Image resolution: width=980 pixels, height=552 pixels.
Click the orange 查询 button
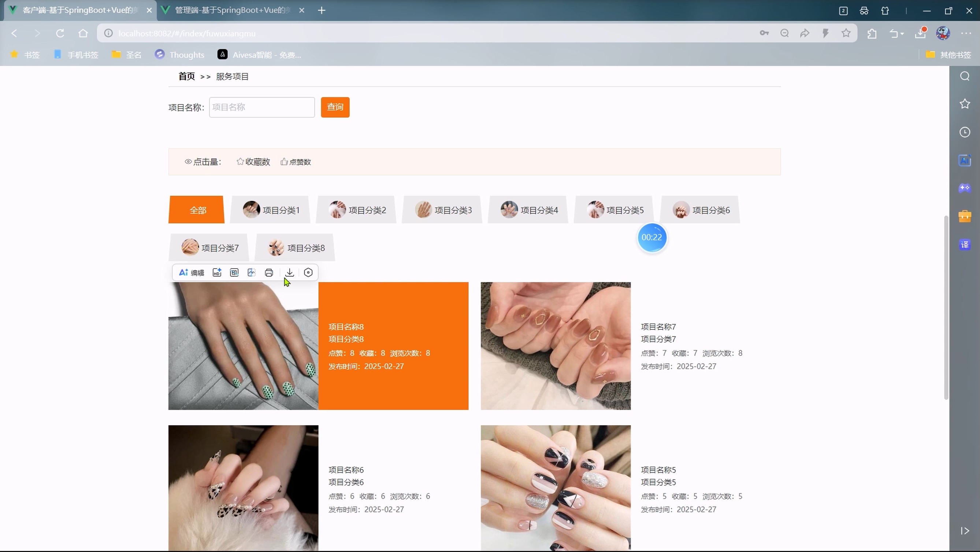[x=335, y=107]
